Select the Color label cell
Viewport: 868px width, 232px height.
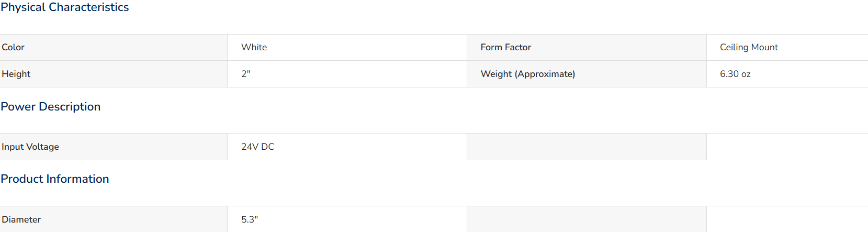click(114, 47)
